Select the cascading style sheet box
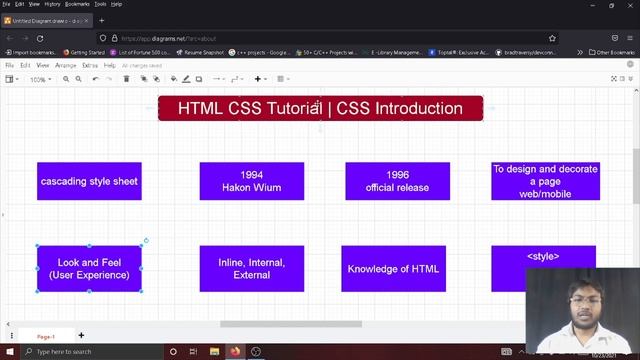The height and width of the screenshot is (360, 640). (x=89, y=181)
